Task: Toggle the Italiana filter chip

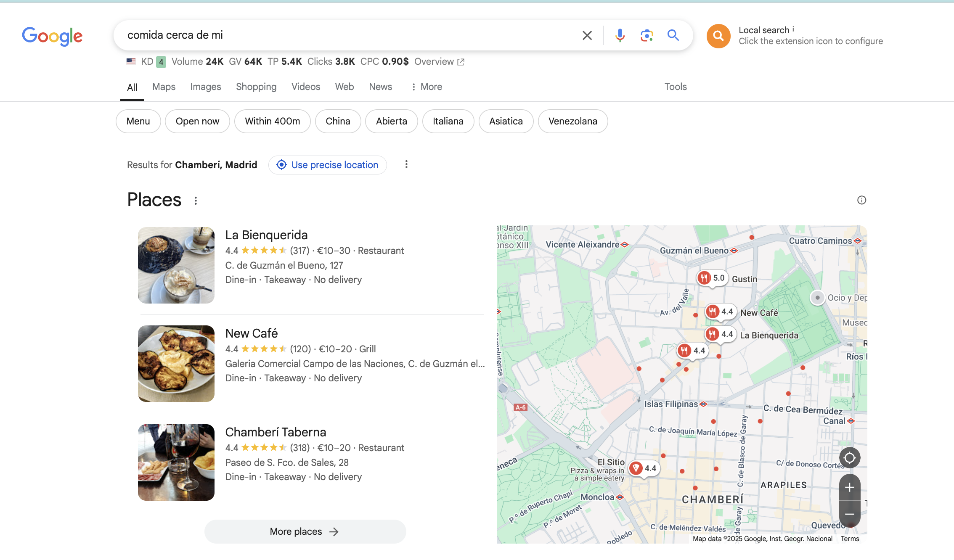Action: point(448,121)
